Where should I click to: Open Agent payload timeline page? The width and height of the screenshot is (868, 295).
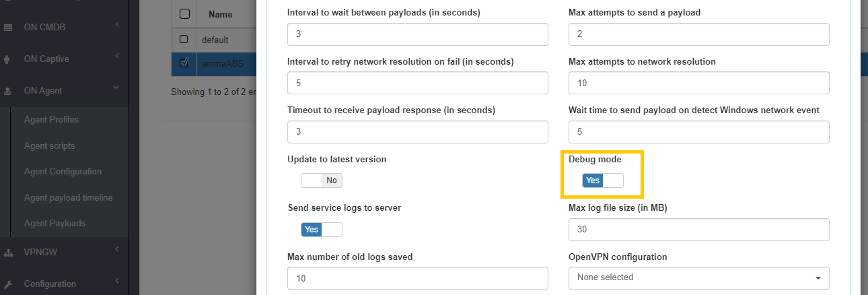click(x=68, y=197)
